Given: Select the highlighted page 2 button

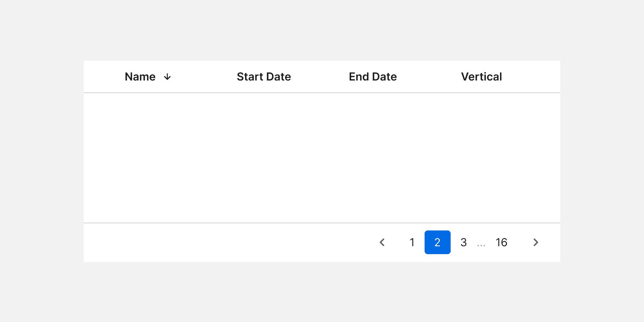Looking at the screenshot, I should tap(437, 242).
